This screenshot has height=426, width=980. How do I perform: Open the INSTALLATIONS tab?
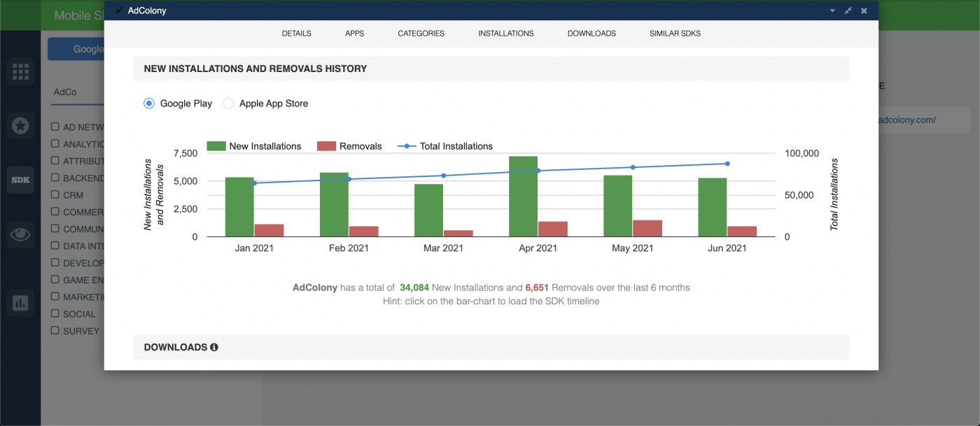(x=505, y=33)
